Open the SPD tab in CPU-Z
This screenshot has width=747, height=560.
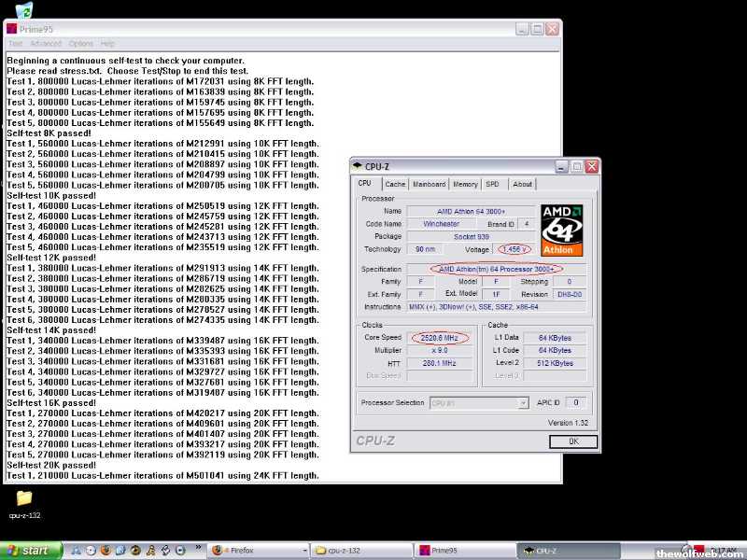pos(492,184)
